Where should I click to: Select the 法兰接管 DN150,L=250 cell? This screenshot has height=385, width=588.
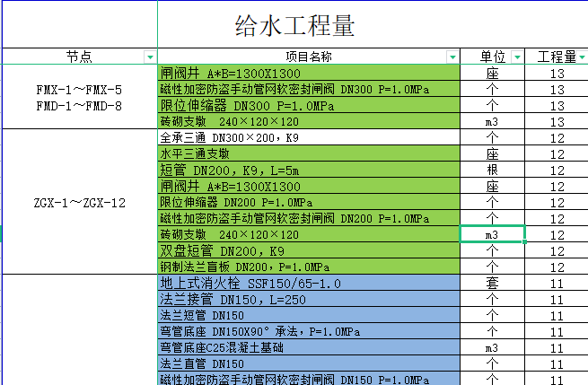309,299
